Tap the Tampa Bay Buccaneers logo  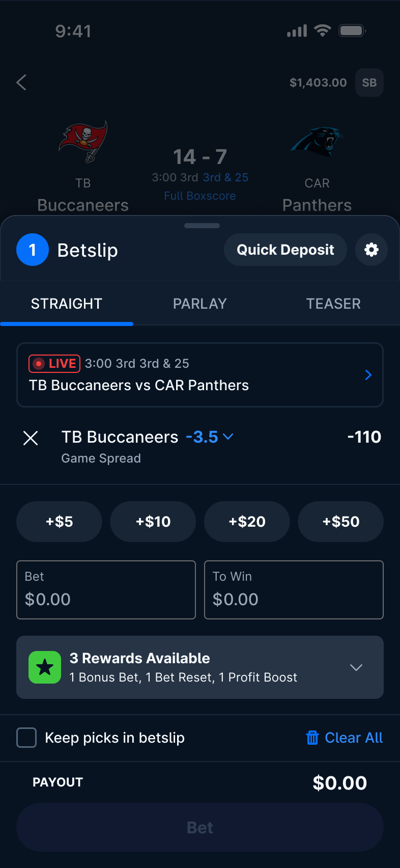point(83,142)
